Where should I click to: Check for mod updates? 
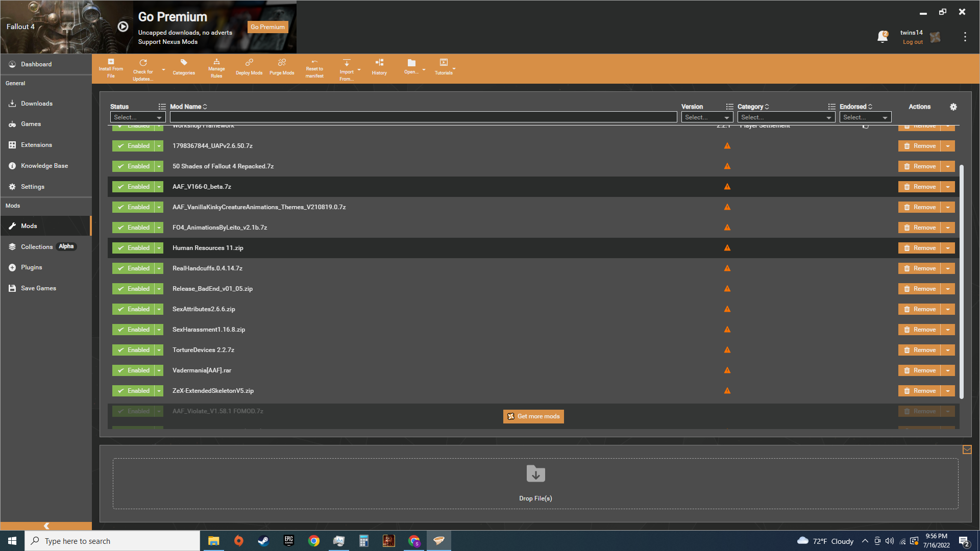(x=143, y=69)
